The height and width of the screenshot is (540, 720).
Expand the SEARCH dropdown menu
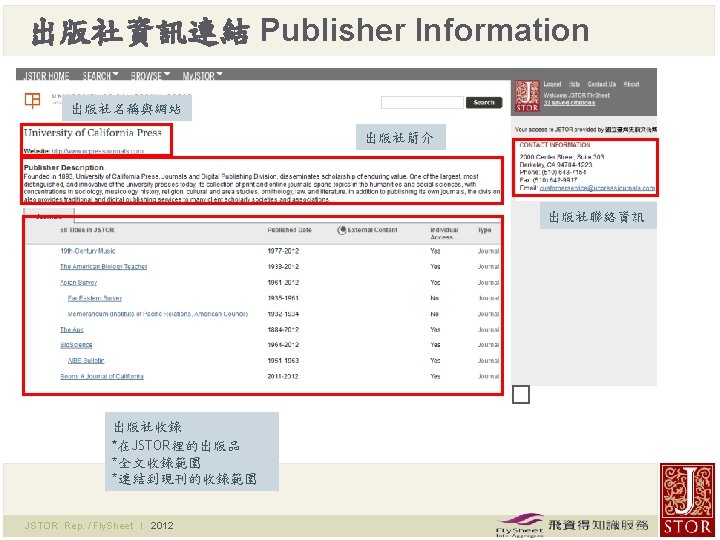point(100,76)
